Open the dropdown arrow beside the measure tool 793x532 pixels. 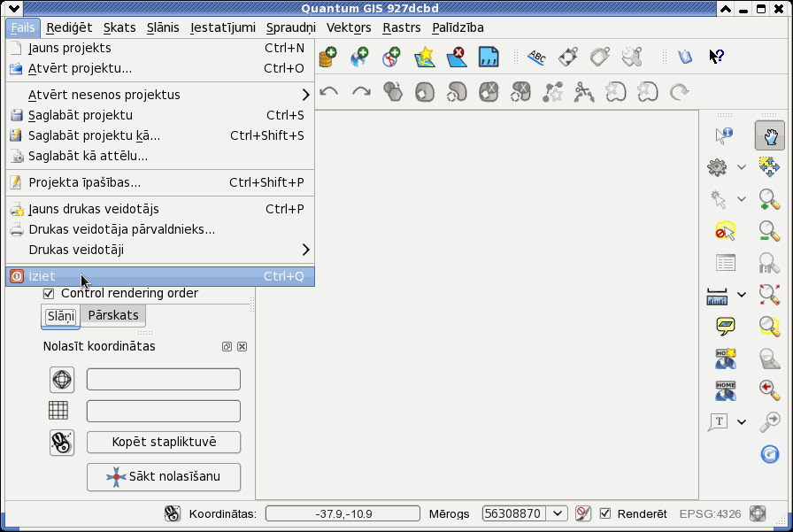pos(742,294)
